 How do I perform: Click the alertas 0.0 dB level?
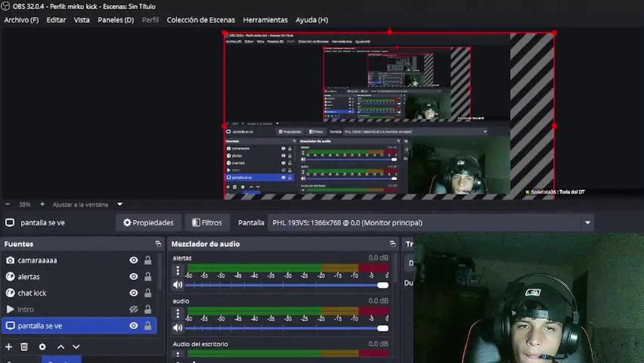click(x=378, y=258)
